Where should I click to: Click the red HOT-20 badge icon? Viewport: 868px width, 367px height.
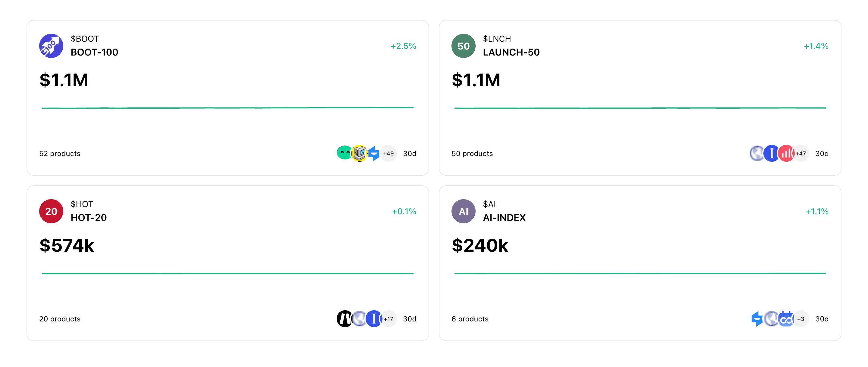coord(51,211)
